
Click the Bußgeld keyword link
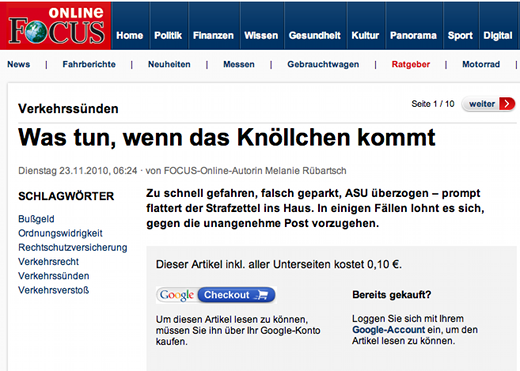36,219
